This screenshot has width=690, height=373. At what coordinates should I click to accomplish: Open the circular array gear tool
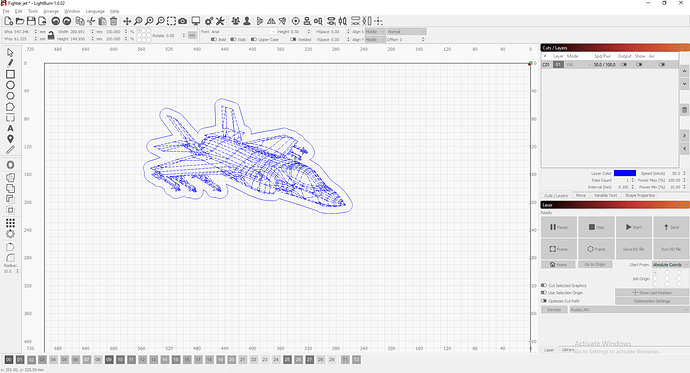[10, 234]
